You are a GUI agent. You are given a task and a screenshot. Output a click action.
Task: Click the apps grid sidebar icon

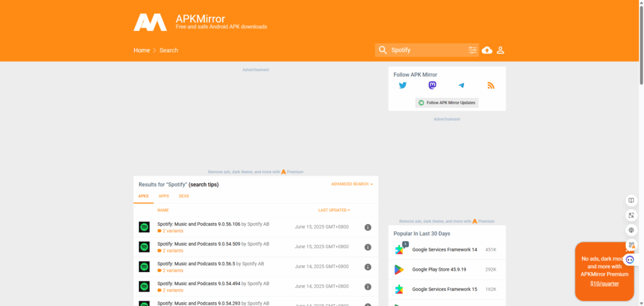pyautogui.click(x=631, y=245)
